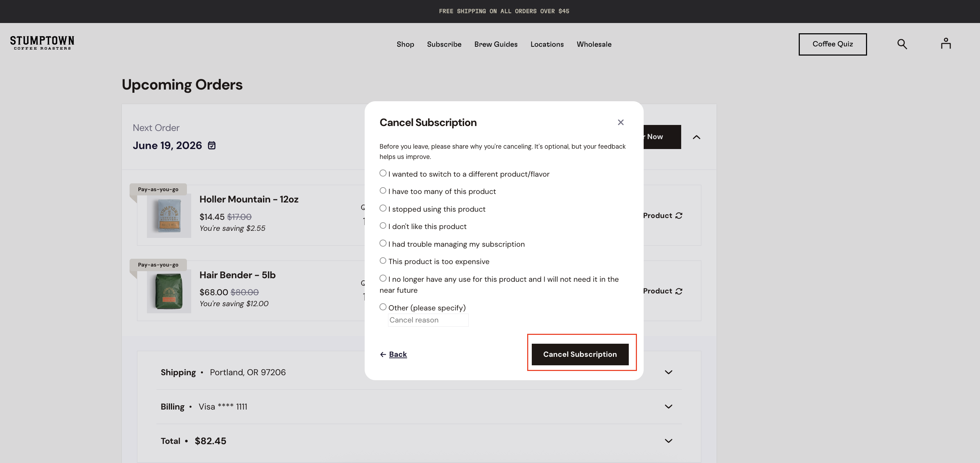Screen dimensions: 980x463
Task: Open the Shop menu
Action: pyautogui.click(x=405, y=44)
